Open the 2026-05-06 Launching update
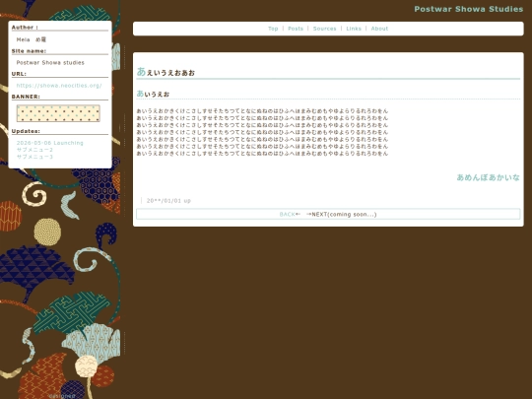 (x=50, y=143)
